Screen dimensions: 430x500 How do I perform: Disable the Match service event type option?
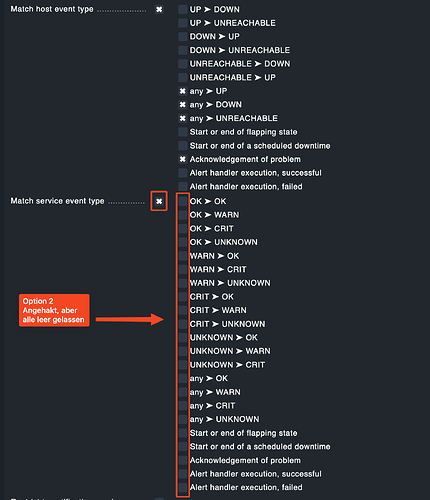(x=159, y=201)
